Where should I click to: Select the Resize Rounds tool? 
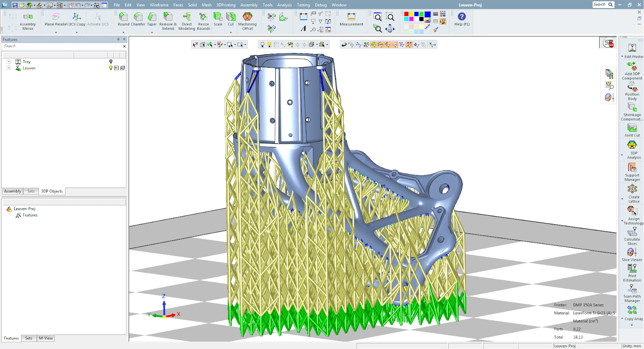[x=204, y=21]
